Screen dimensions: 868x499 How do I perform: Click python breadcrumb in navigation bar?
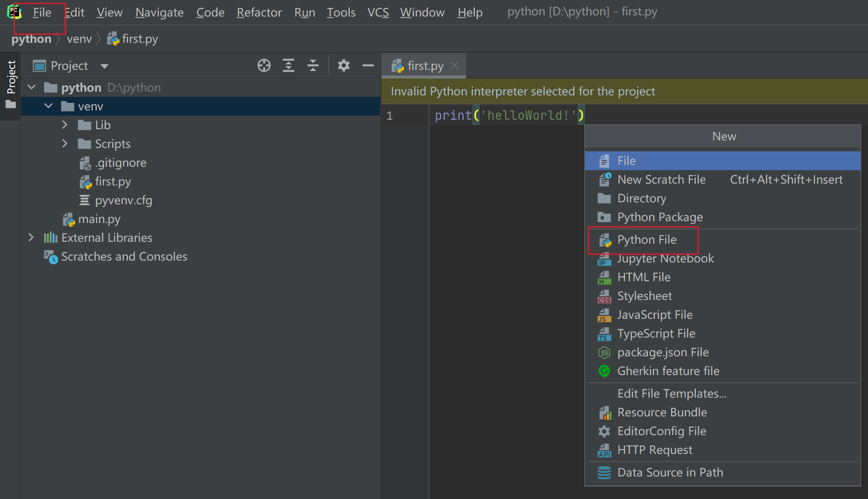(31, 39)
